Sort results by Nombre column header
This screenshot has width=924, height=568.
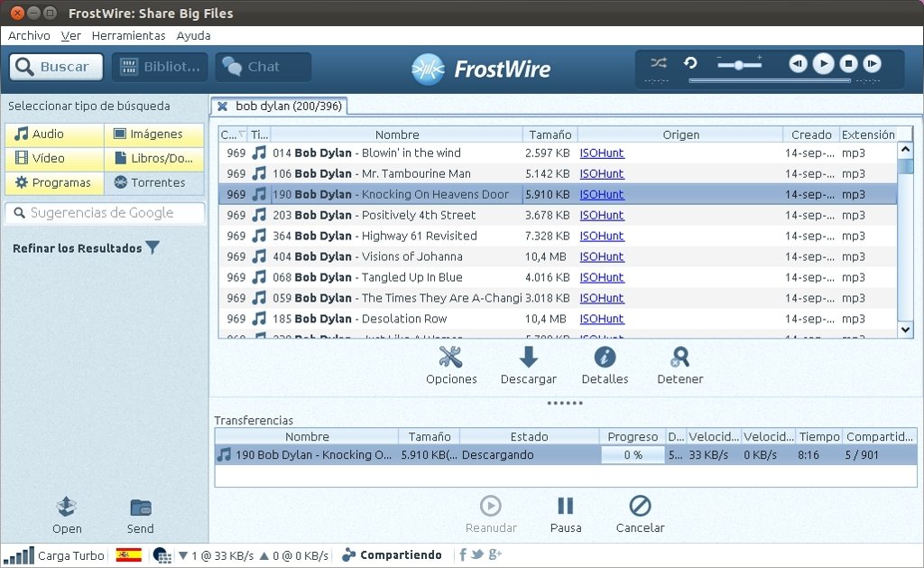tap(397, 135)
